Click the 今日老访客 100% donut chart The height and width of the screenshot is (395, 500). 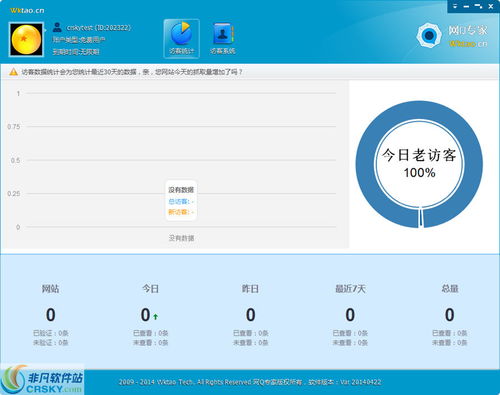(419, 164)
